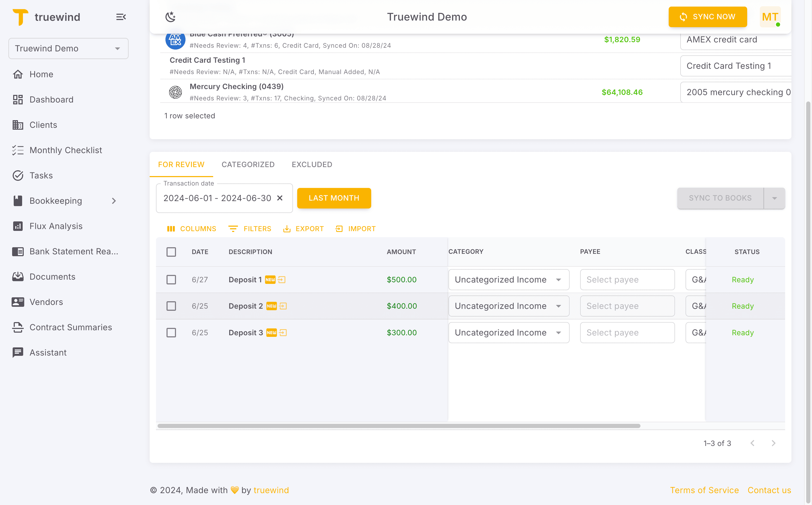Image resolution: width=812 pixels, height=505 pixels.
Task: Switch to the CATEGORIZED tab
Action: click(248, 164)
